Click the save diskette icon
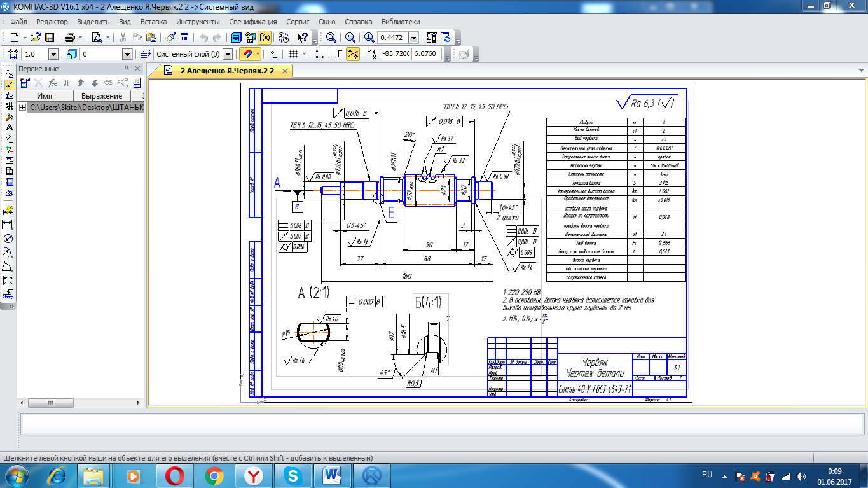The width and height of the screenshot is (868, 488). coord(49,38)
